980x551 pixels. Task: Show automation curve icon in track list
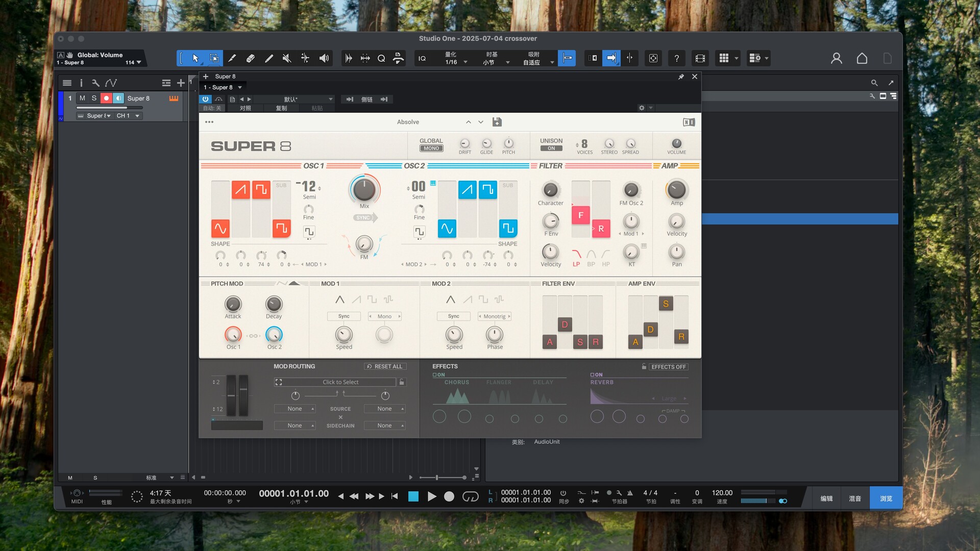111,83
